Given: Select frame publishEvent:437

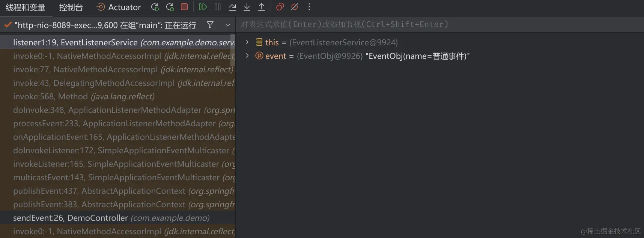Looking at the screenshot, I should 117,191.
